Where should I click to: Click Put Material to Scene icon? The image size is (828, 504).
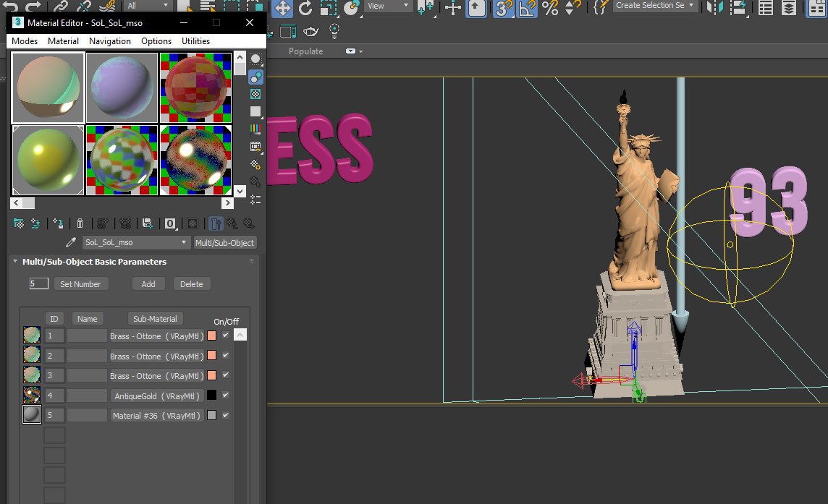pos(35,223)
